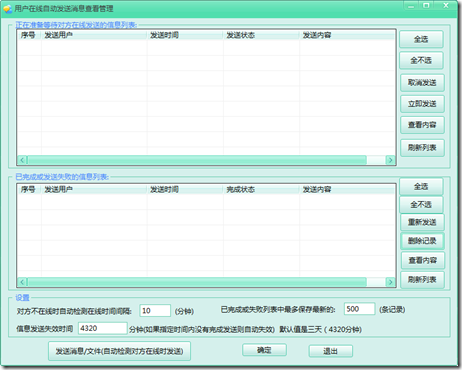Viewport: 462px width, 370px height.
Task: Click 刷新列表 button beside the completed list
Action: [x=422, y=279]
